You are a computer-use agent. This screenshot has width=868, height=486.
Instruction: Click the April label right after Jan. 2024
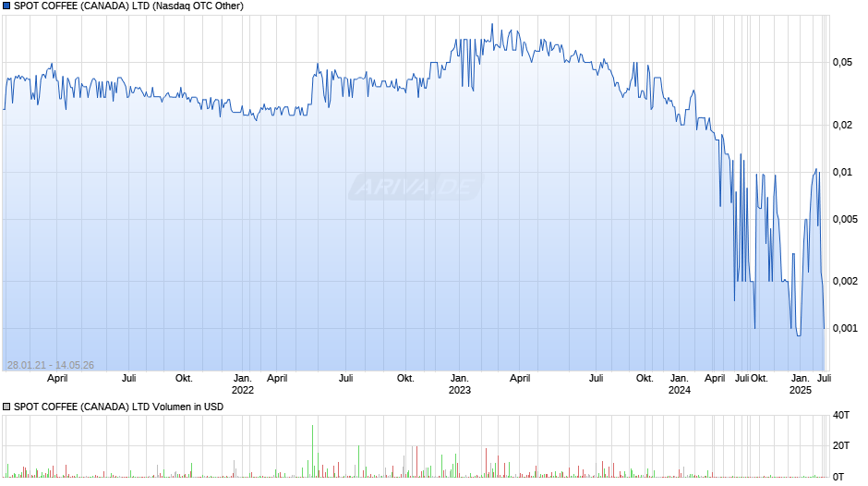[715, 379]
